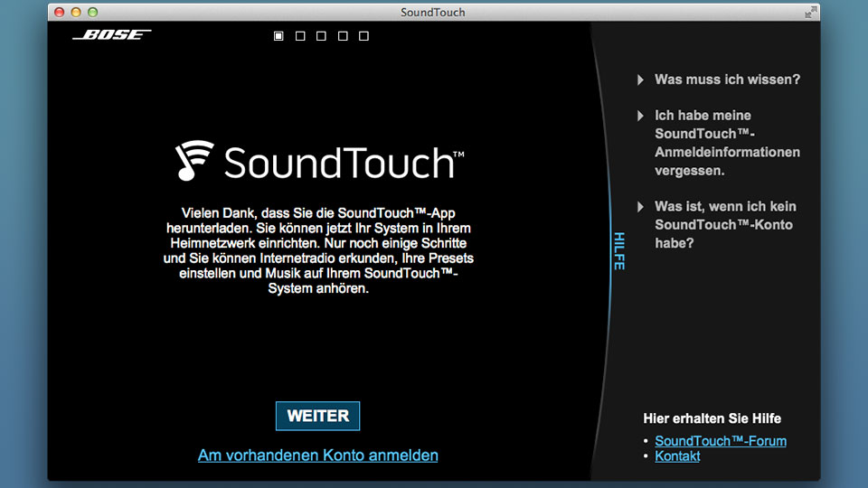Expand the 'kein SoundTouch-Konto' help topic arrow

(641, 207)
